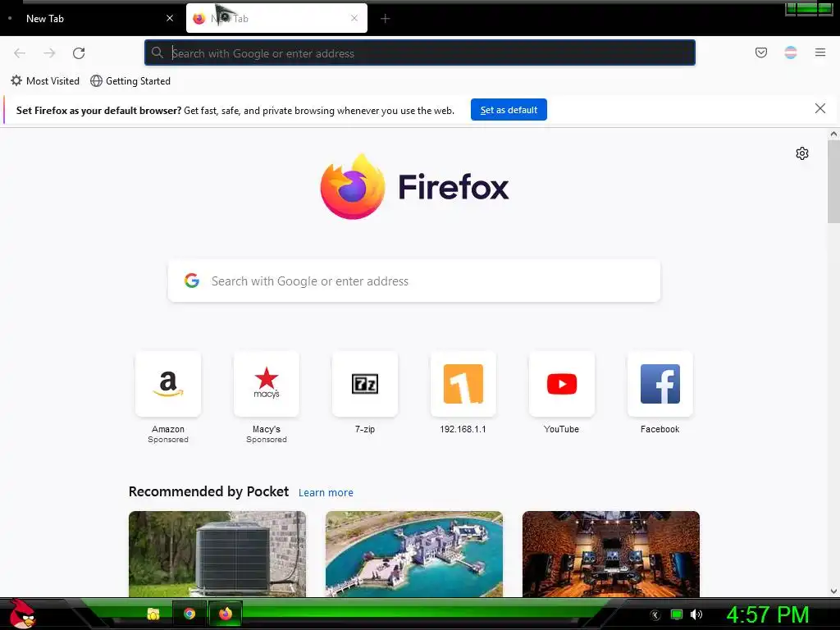Open the 7-zip shortcut tile
840x630 pixels.
click(365, 384)
